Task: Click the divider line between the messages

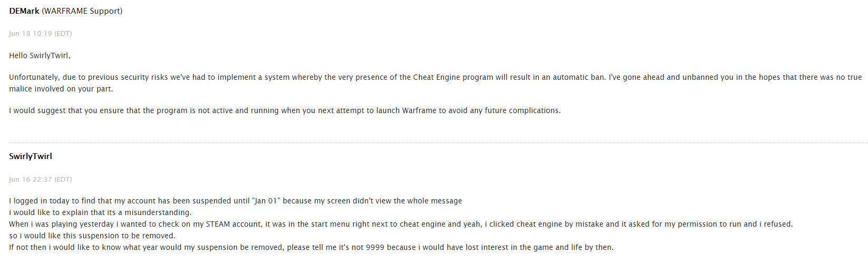Action: pyautogui.click(x=438, y=143)
